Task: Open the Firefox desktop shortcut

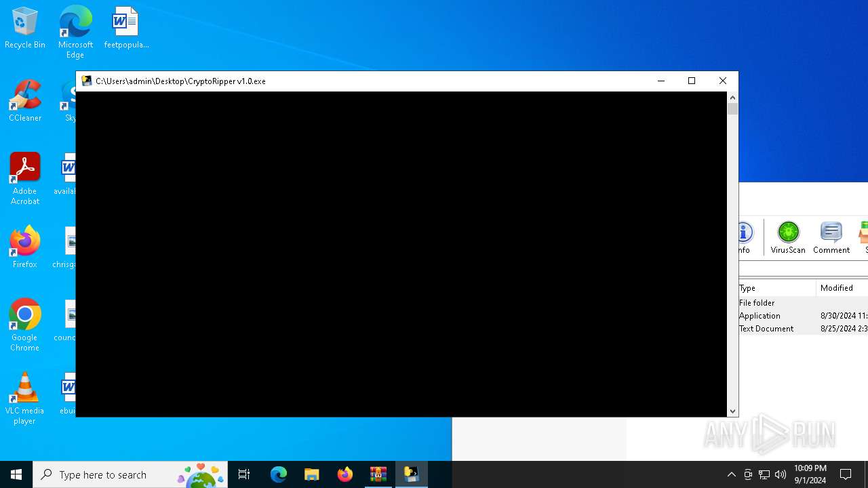Action: pyautogui.click(x=25, y=247)
